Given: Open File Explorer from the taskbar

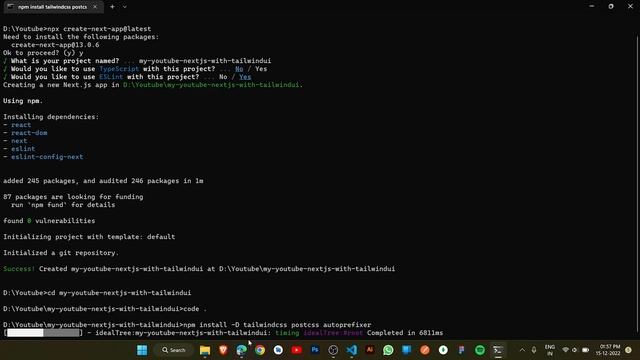Looking at the screenshot, I should (x=205, y=350).
